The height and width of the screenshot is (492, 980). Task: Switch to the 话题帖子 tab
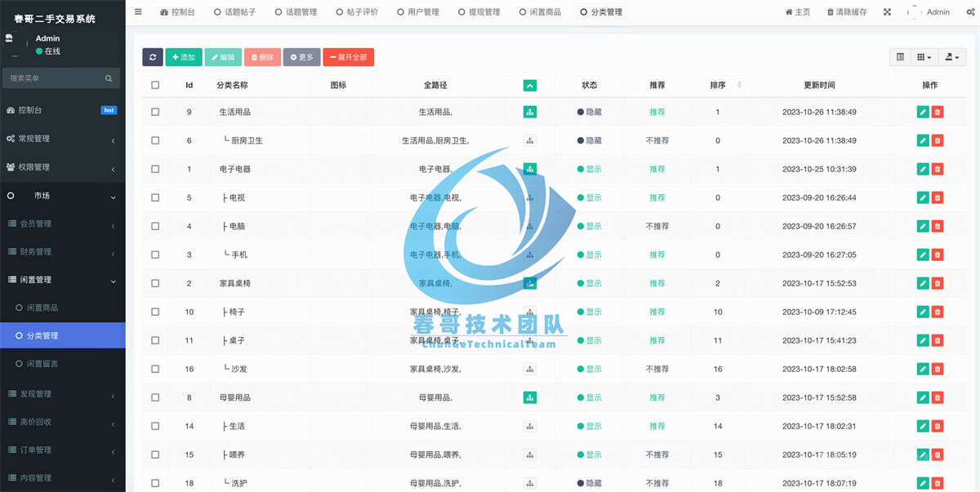(x=234, y=12)
